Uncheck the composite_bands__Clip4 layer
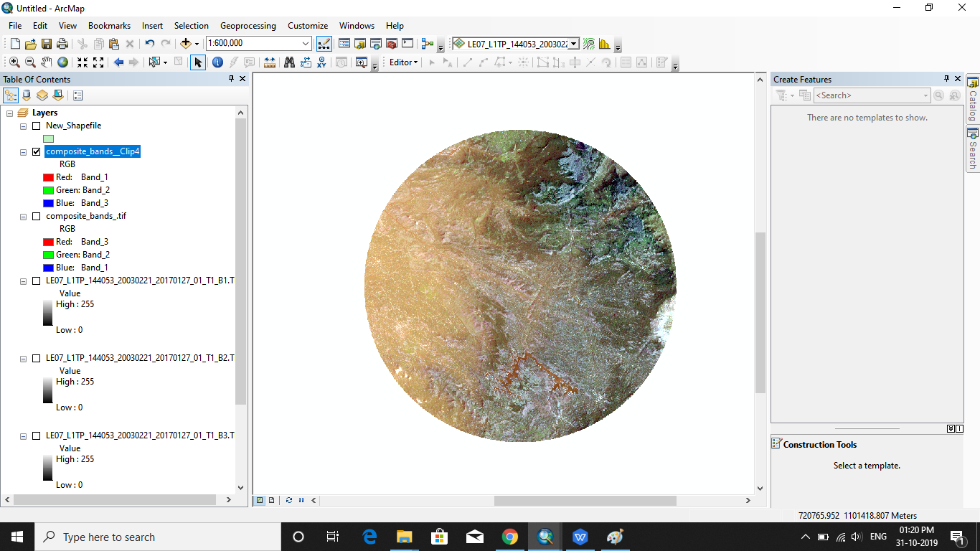The image size is (980, 551). pyautogui.click(x=37, y=152)
